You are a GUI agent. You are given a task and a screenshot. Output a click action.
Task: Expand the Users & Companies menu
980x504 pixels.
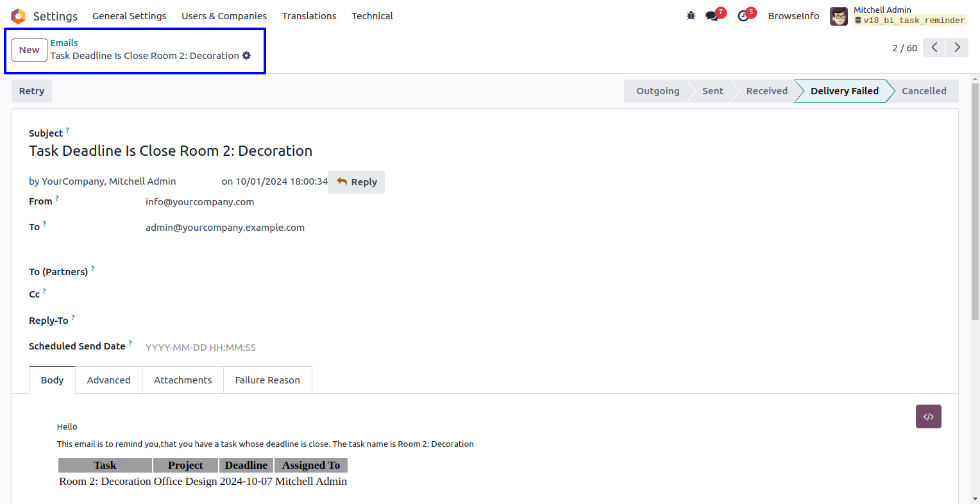point(224,16)
